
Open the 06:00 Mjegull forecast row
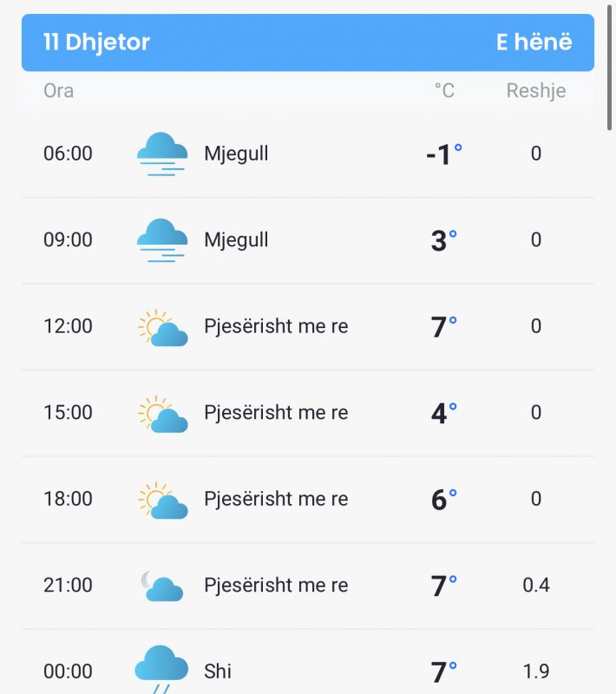click(308, 154)
